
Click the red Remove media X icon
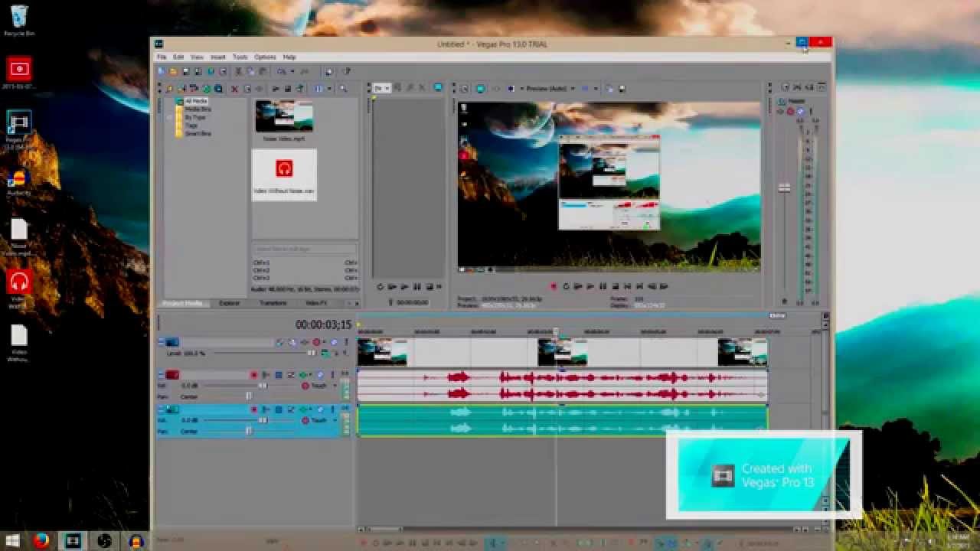coord(234,89)
